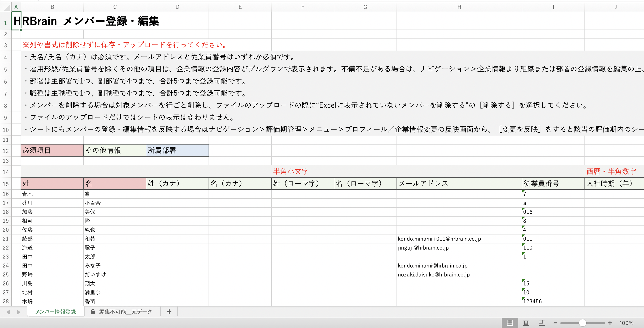Select employee number cell 110
The height and width of the screenshot is (328, 644).
click(x=553, y=248)
